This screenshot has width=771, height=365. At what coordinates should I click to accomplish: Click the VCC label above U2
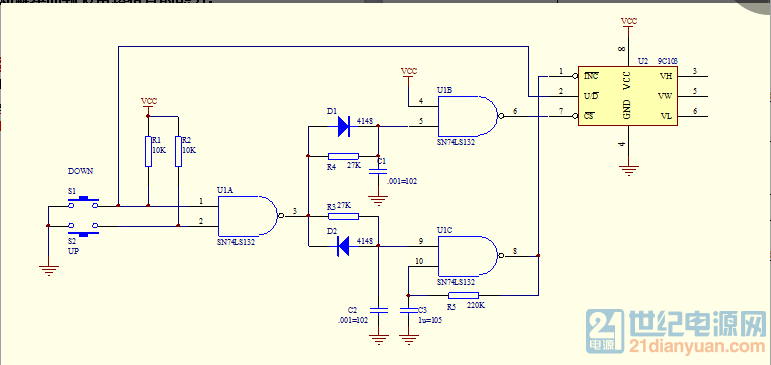[628, 22]
